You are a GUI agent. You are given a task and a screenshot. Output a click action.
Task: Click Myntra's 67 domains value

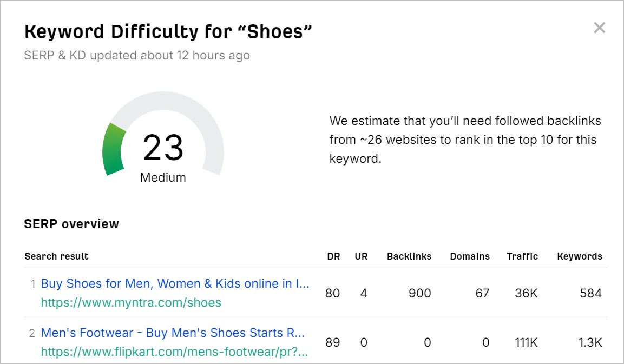coord(482,293)
